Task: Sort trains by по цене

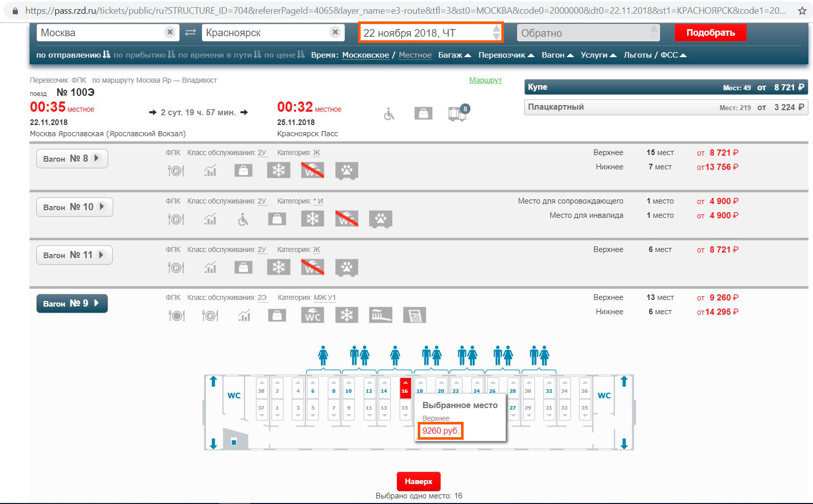Action: pos(284,55)
